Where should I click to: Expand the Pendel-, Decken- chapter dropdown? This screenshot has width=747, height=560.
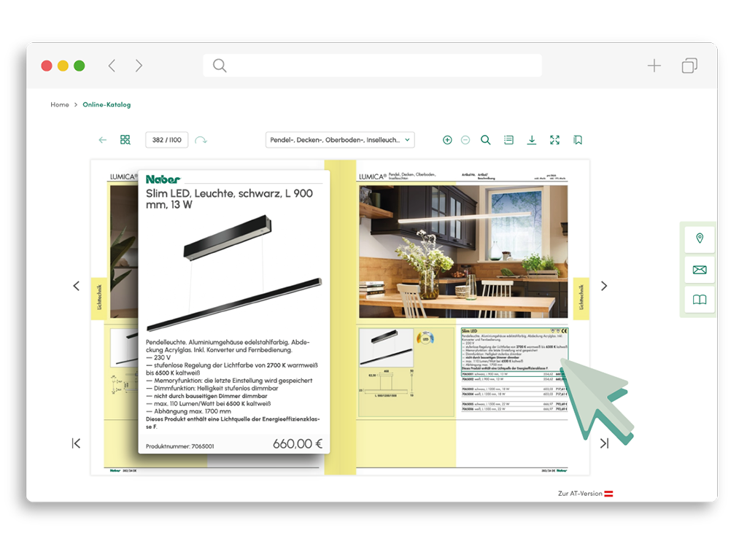click(x=340, y=140)
